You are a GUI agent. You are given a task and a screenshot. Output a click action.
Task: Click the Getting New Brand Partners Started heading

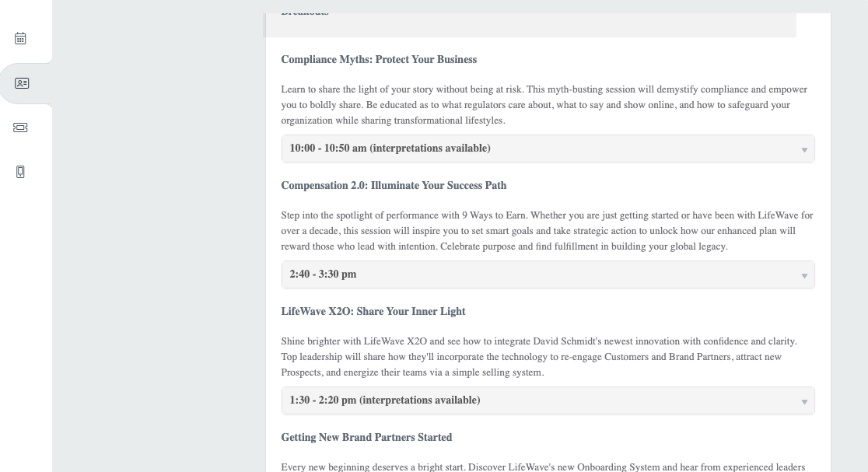pyautogui.click(x=366, y=438)
